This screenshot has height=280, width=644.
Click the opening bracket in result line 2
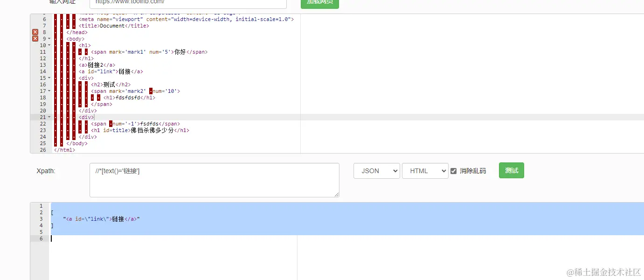click(x=52, y=212)
